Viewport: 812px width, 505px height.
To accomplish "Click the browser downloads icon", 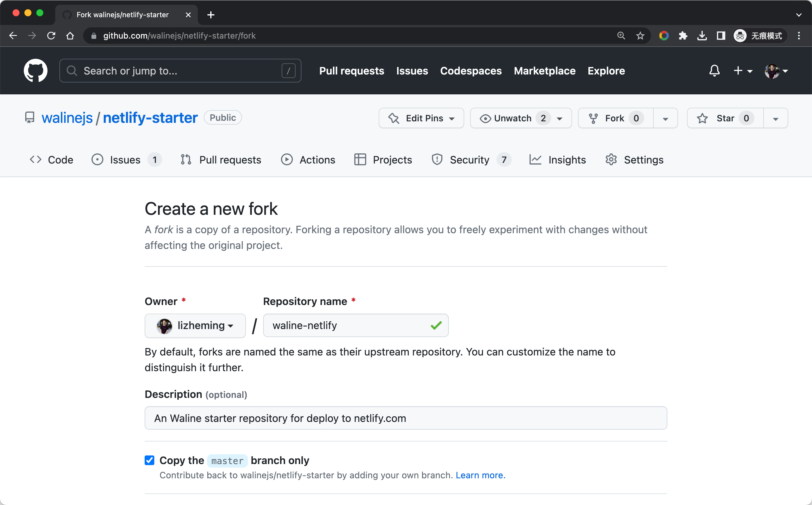I will [702, 36].
